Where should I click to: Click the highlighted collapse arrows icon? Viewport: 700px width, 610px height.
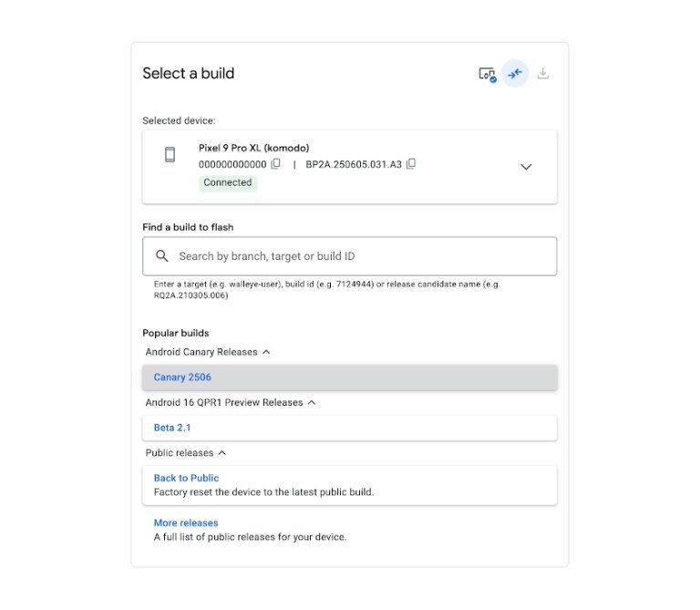click(x=515, y=74)
